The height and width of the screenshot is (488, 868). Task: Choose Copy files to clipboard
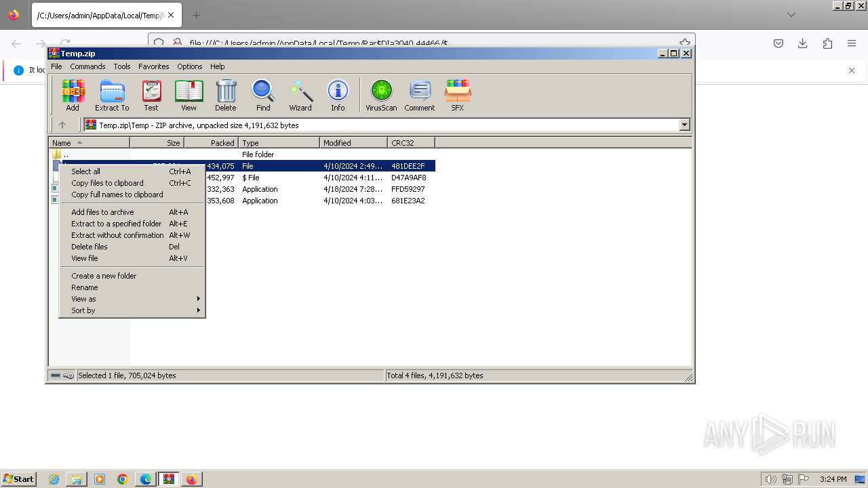(132, 183)
